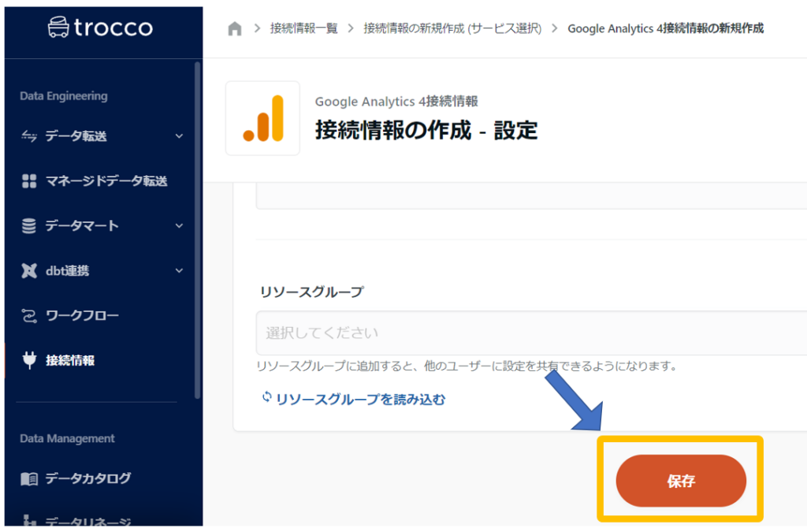The height and width of the screenshot is (532, 807).
Task: Click the データマート database icon
Action: pyautogui.click(x=29, y=226)
